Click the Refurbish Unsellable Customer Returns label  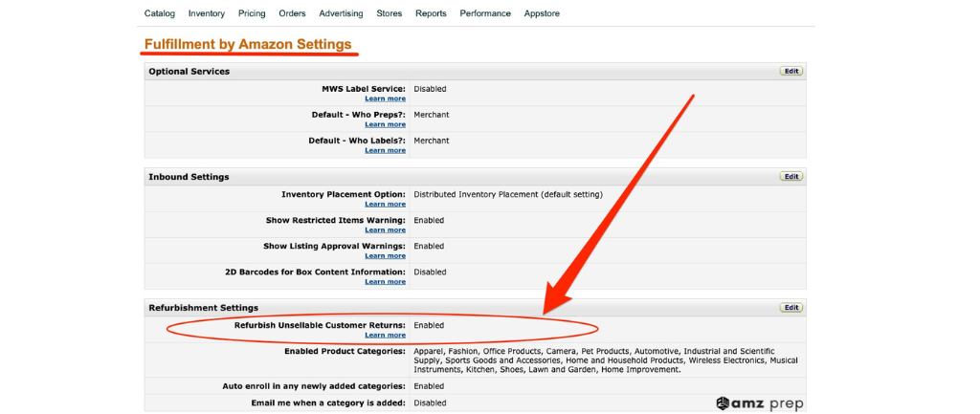[x=320, y=325]
